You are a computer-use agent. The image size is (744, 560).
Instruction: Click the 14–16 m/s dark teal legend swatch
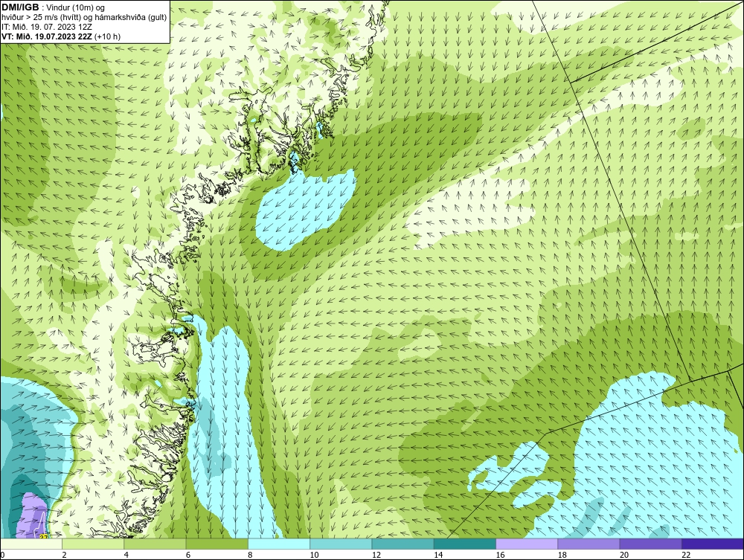[465, 544]
